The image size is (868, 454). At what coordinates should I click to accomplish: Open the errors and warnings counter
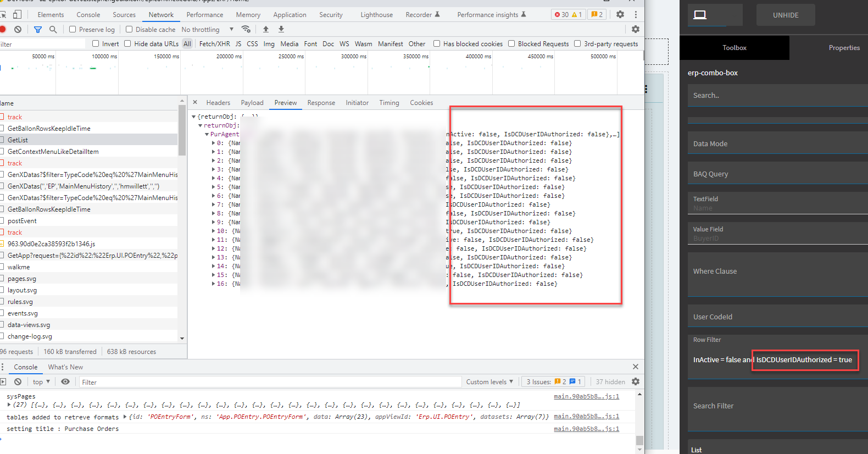tap(568, 15)
